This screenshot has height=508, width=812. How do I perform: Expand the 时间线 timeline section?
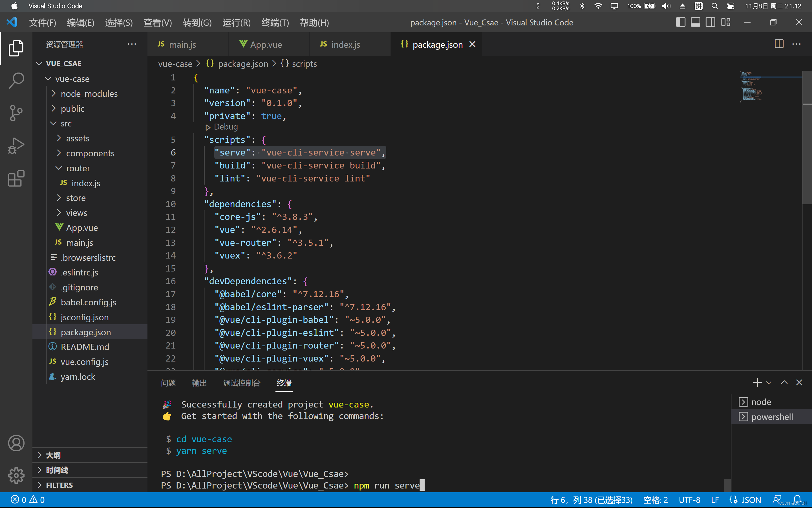pos(90,470)
